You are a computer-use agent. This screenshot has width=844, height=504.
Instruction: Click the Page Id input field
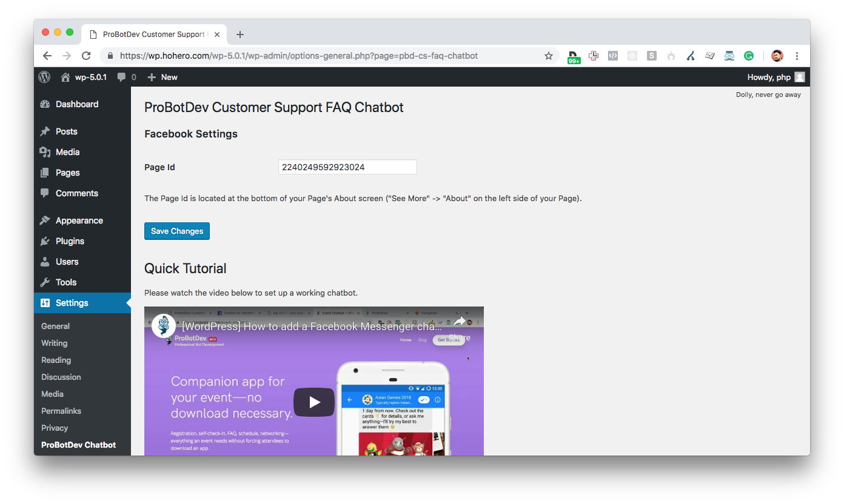pyautogui.click(x=347, y=167)
